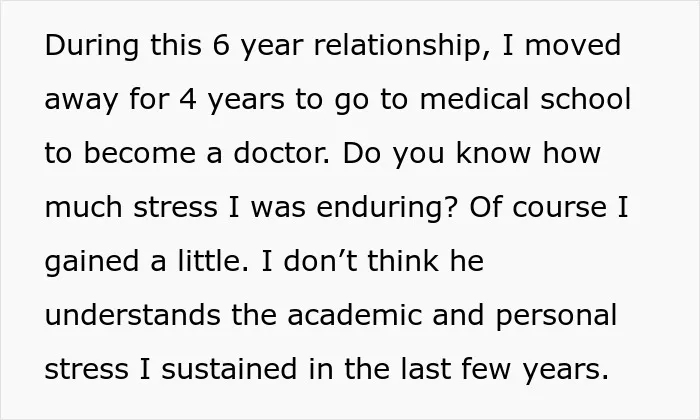
Task: Click the word "gained" in the text
Action: 92,262
